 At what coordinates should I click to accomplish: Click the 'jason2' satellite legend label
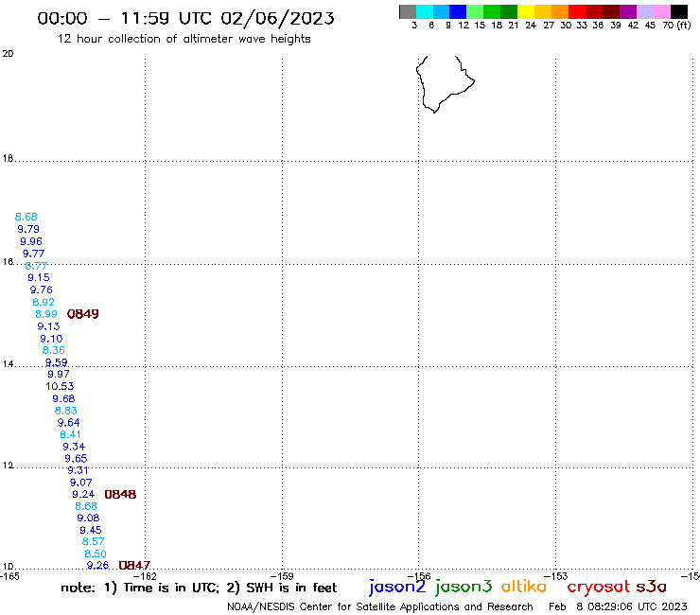pos(397,588)
